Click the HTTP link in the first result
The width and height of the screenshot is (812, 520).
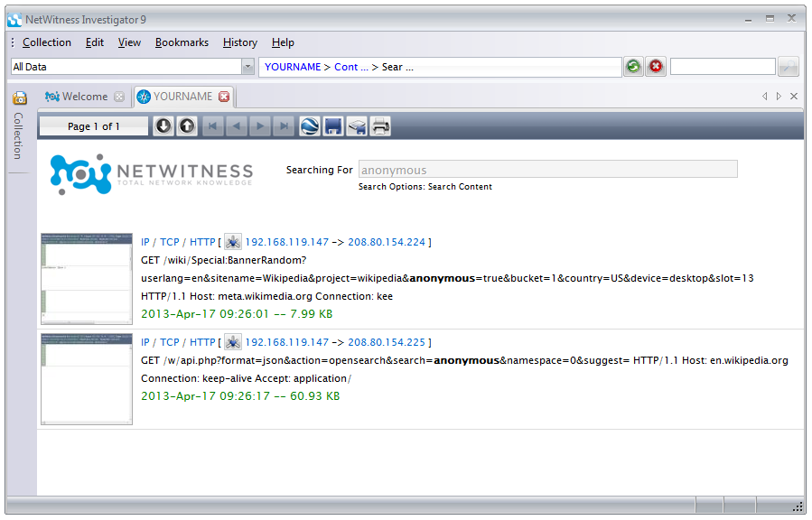pos(202,242)
